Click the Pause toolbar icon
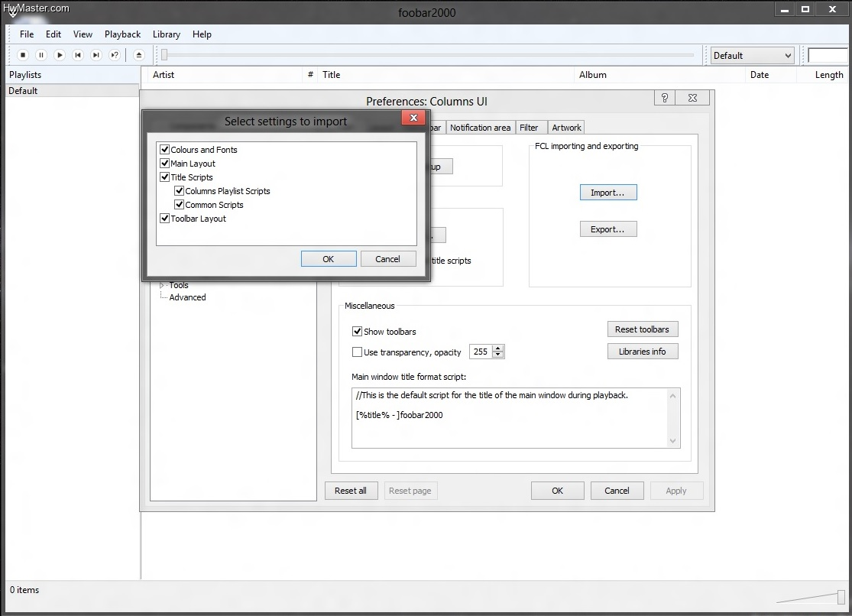The width and height of the screenshot is (852, 616). click(41, 55)
